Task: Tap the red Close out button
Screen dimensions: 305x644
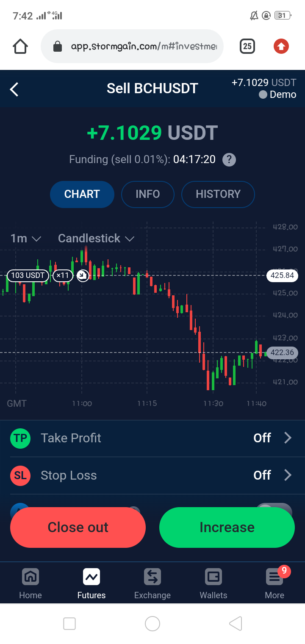Action: coord(78,527)
